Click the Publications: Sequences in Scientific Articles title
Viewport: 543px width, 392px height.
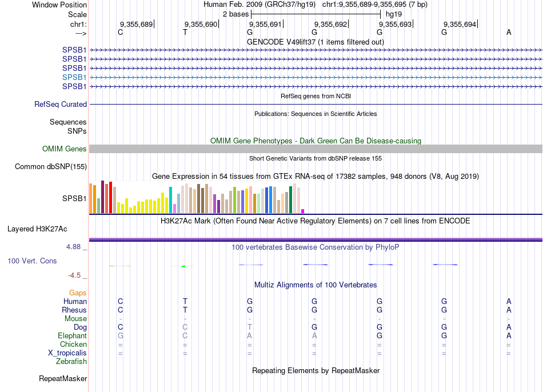(316, 114)
